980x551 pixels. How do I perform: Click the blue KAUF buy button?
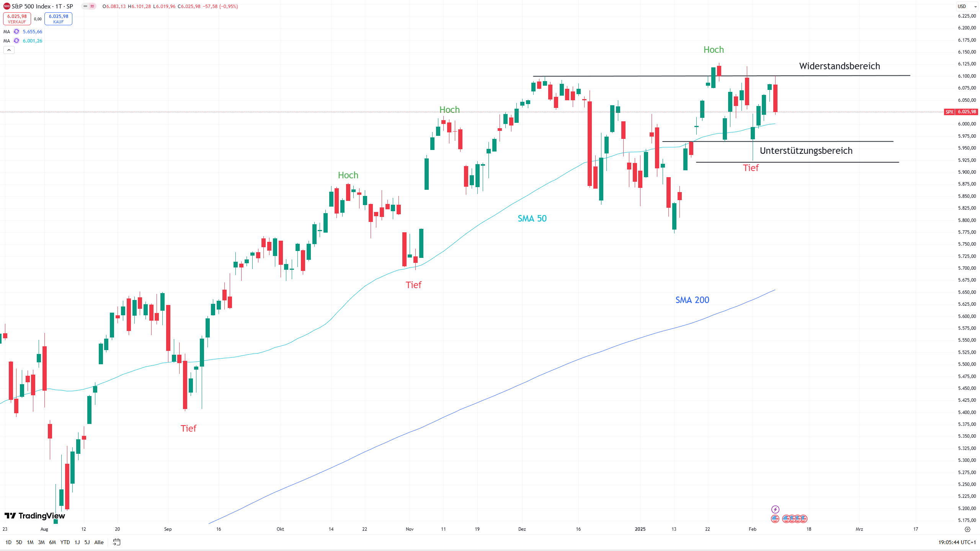[x=58, y=19]
